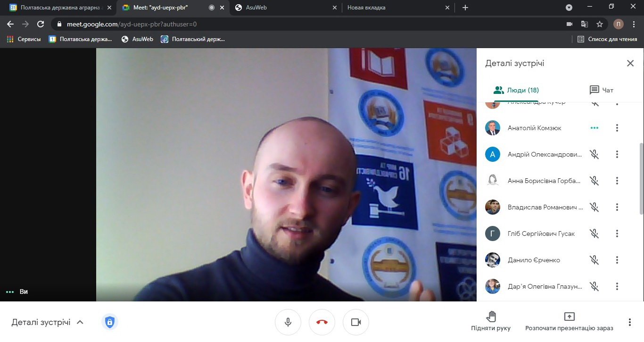Image resolution: width=644 pixels, height=342 pixels.
Task: Open options menu for Анатолій Комзюк
Action: (x=617, y=128)
